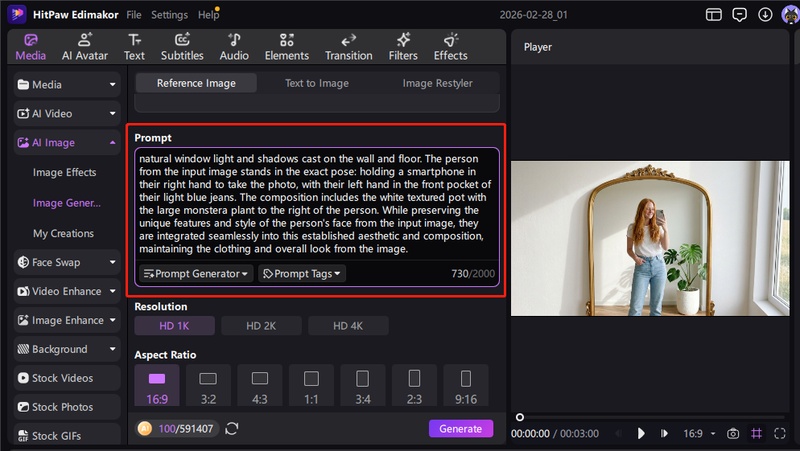Choose the 3:4 aspect ratio
The image size is (800, 451).
coord(363,386)
